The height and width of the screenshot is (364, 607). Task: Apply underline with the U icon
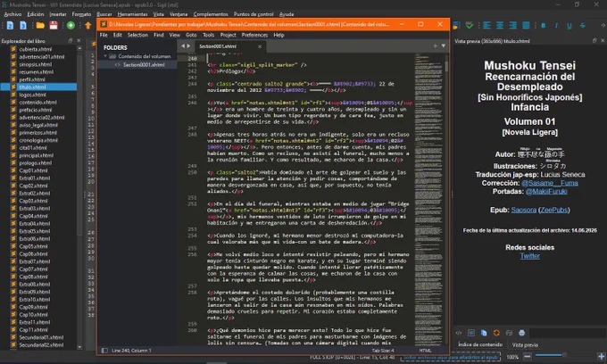point(570,26)
